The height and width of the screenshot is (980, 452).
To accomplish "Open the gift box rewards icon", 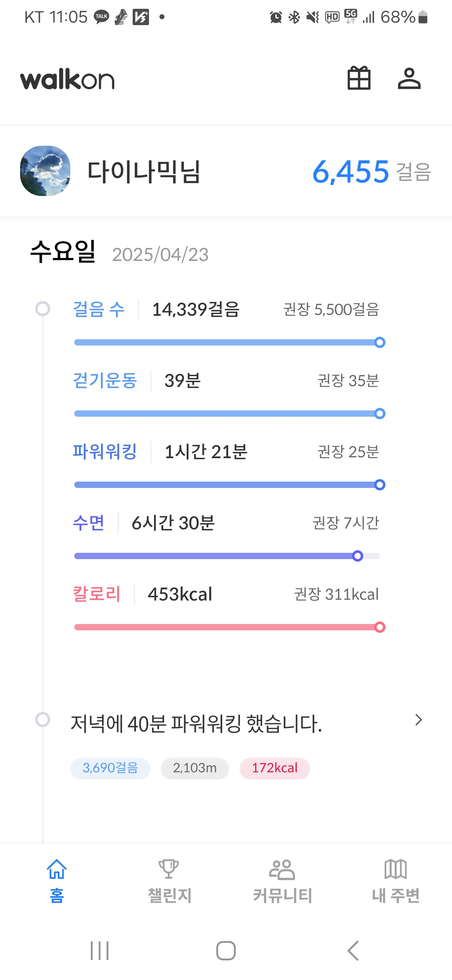I will click(x=359, y=78).
